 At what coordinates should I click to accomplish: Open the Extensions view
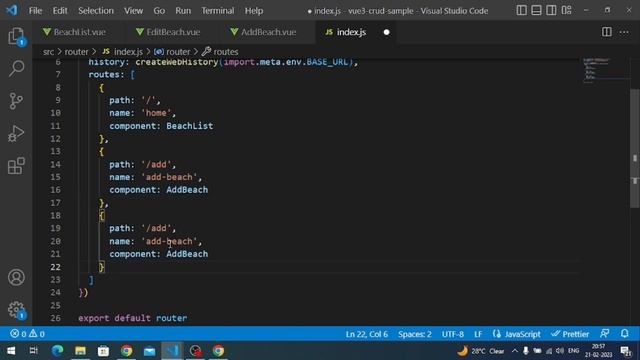pos(16,166)
